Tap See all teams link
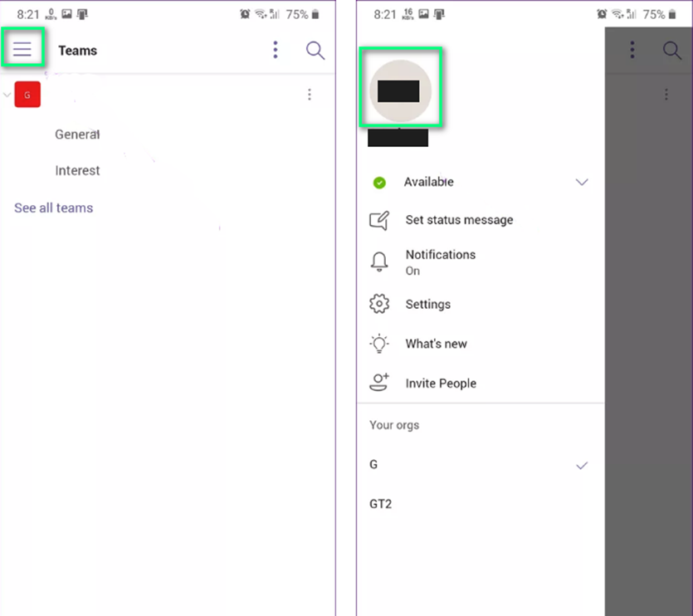The height and width of the screenshot is (616, 693). (x=53, y=208)
